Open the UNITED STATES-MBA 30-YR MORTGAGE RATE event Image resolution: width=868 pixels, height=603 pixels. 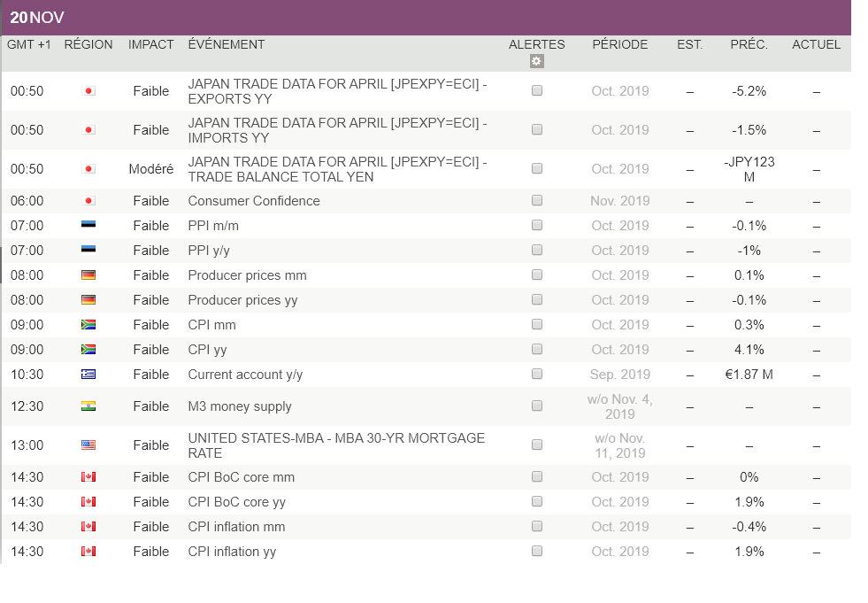pyautogui.click(x=336, y=445)
